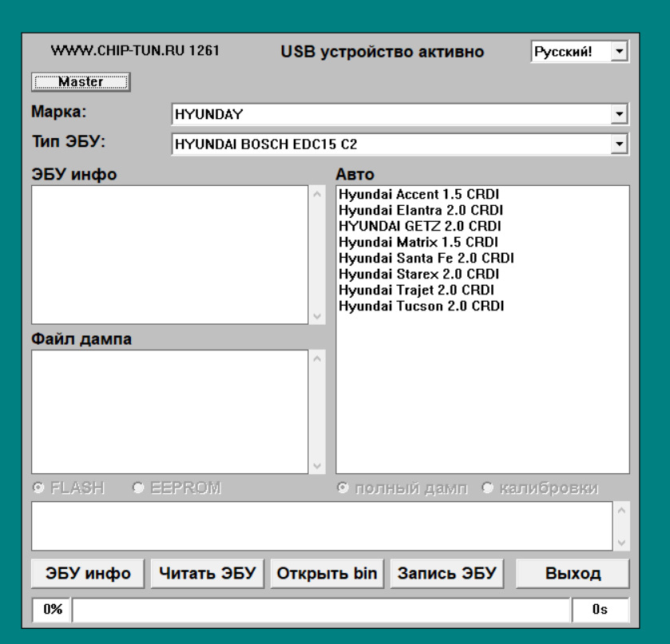The width and height of the screenshot is (670, 644).
Task: Click the 0% progress indicator
Action: pyautogui.click(x=52, y=610)
